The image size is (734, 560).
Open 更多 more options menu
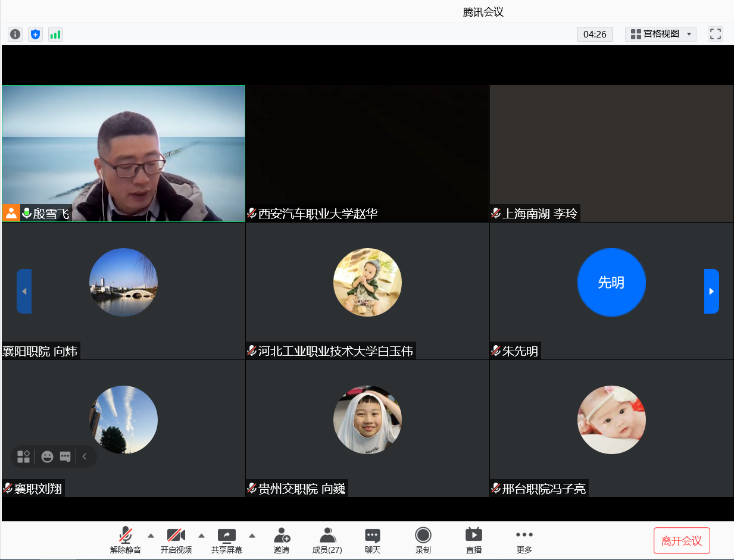(524, 540)
